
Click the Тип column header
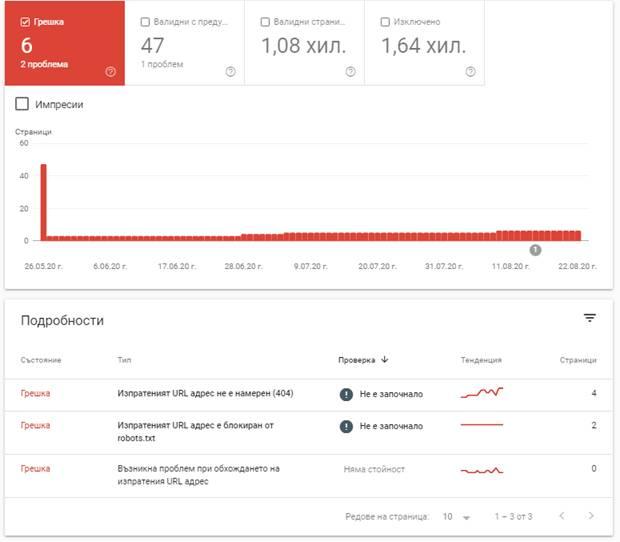coord(124,360)
